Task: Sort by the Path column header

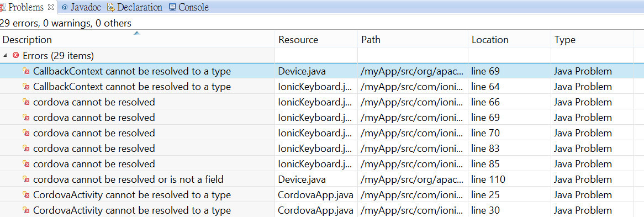Action: pyautogui.click(x=413, y=39)
